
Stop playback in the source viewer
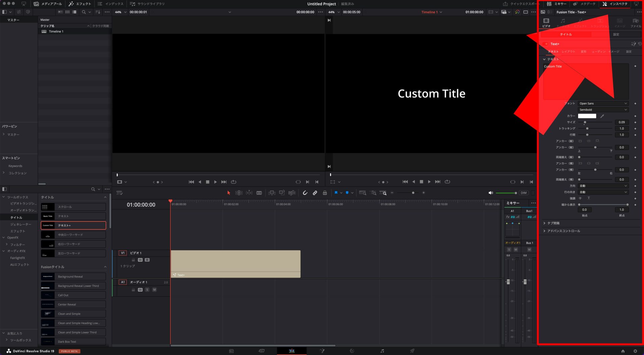click(x=207, y=182)
